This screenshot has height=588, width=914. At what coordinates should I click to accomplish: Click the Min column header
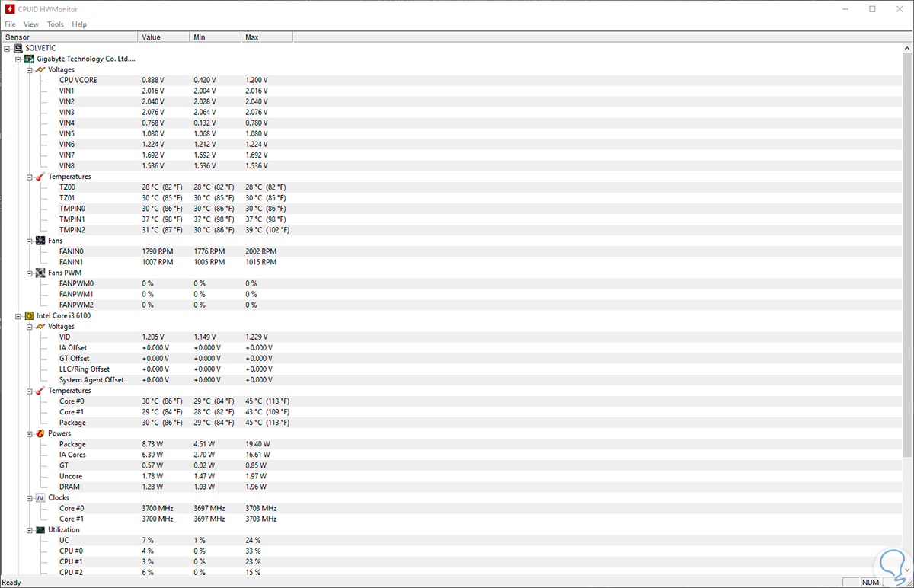[x=216, y=37]
